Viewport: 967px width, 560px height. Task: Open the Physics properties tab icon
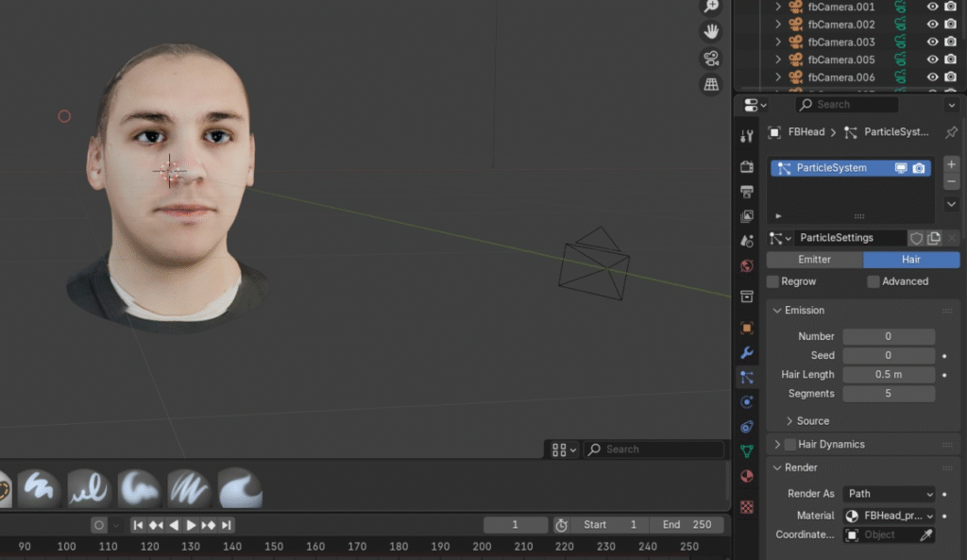point(747,401)
